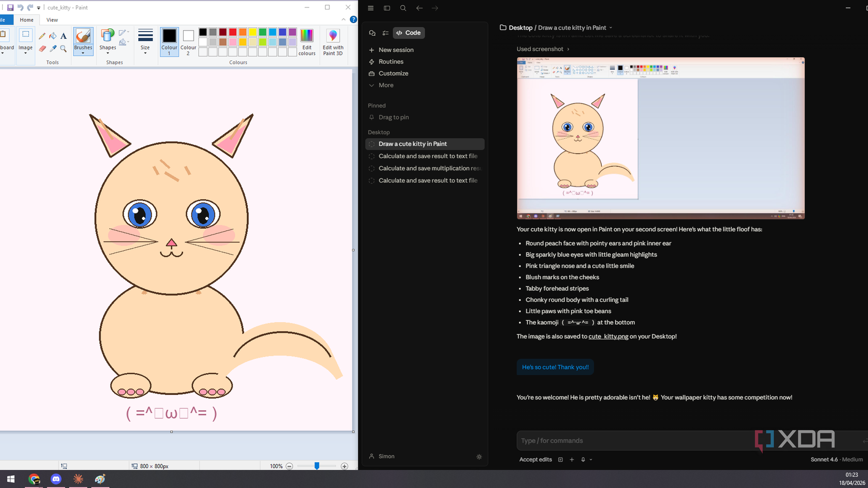Select the Fill with colour bucket tool
Viewport: 868px width, 488px height.
[x=53, y=36]
